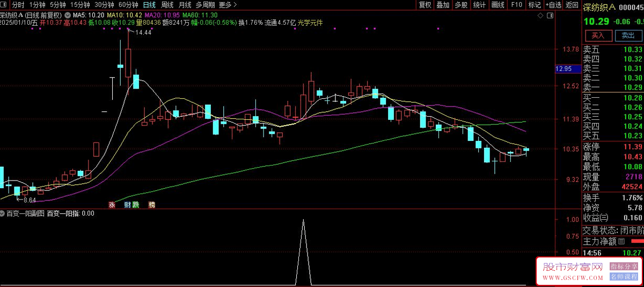Open the 复权 adjustment menu
Viewport: 644px width, 287px height.
click(425, 5)
